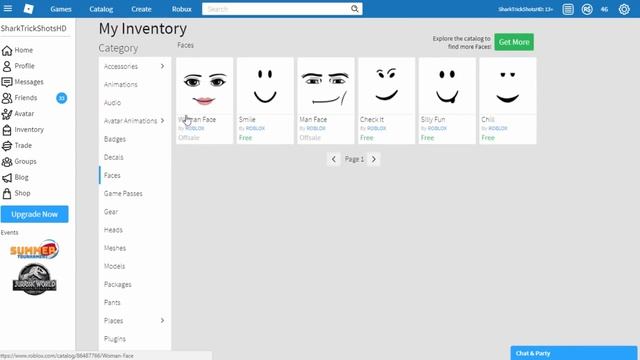
Task: Click the SharkTrickShotsHD username in top bar
Action: click(525, 9)
